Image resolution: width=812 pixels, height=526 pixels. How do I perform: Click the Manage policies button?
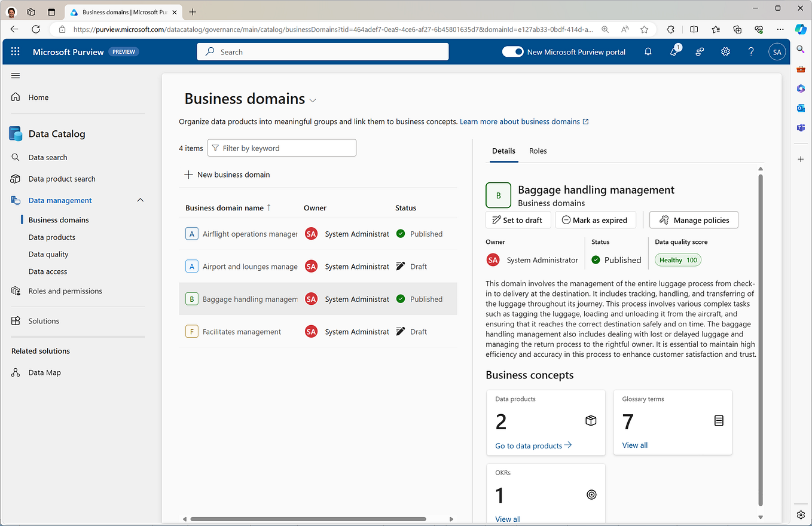(694, 220)
